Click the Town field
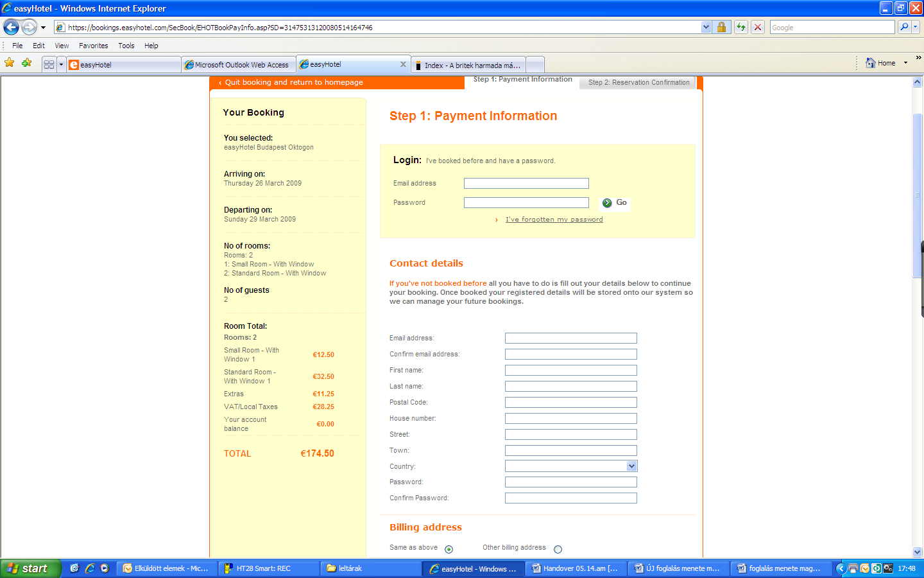This screenshot has height=578, width=924. point(571,451)
